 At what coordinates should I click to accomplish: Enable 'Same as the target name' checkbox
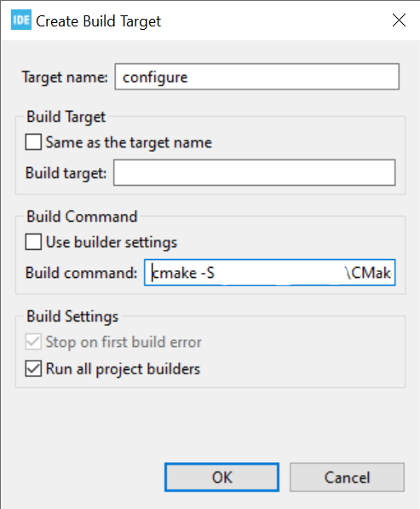33,142
